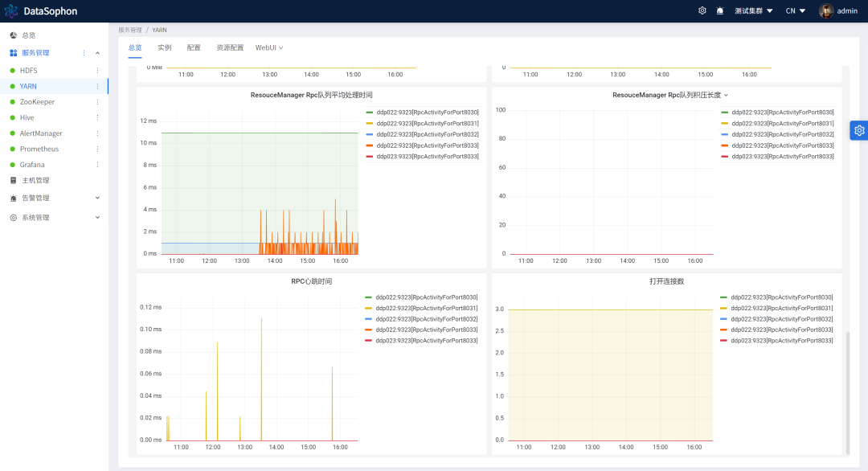Click the admin username label

(847, 11)
